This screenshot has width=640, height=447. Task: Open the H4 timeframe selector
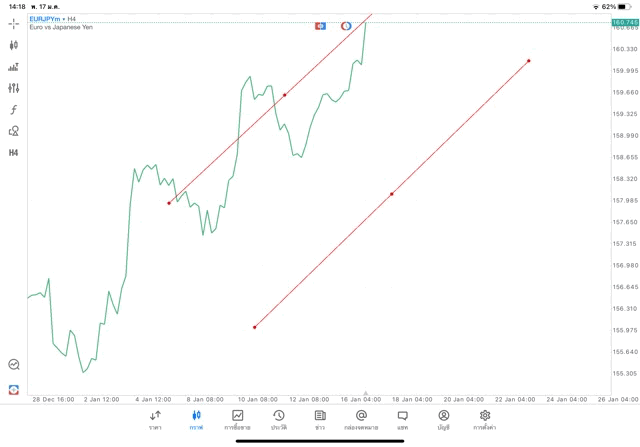point(14,153)
